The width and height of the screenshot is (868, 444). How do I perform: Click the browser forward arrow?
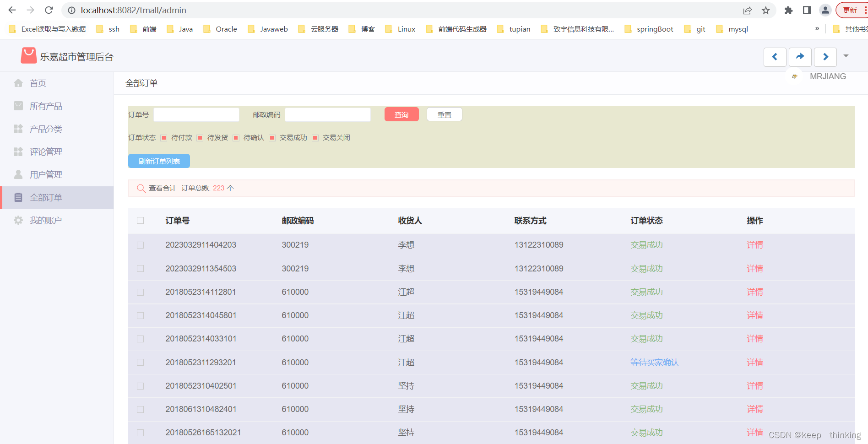tap(31, 10)
